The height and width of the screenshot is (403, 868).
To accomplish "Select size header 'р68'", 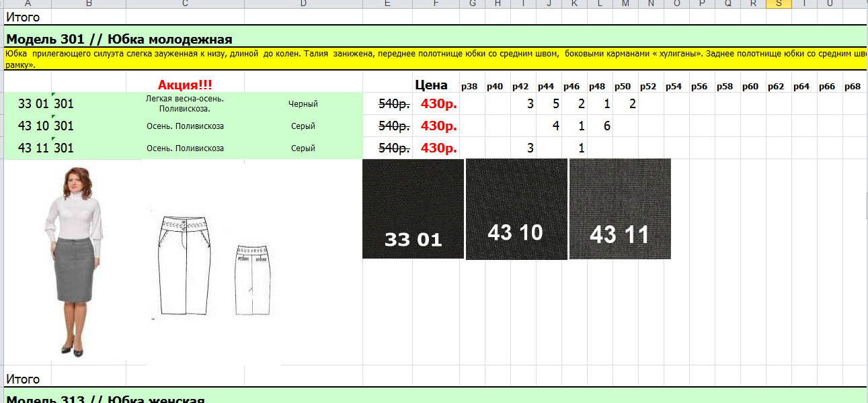I will 852,87.
